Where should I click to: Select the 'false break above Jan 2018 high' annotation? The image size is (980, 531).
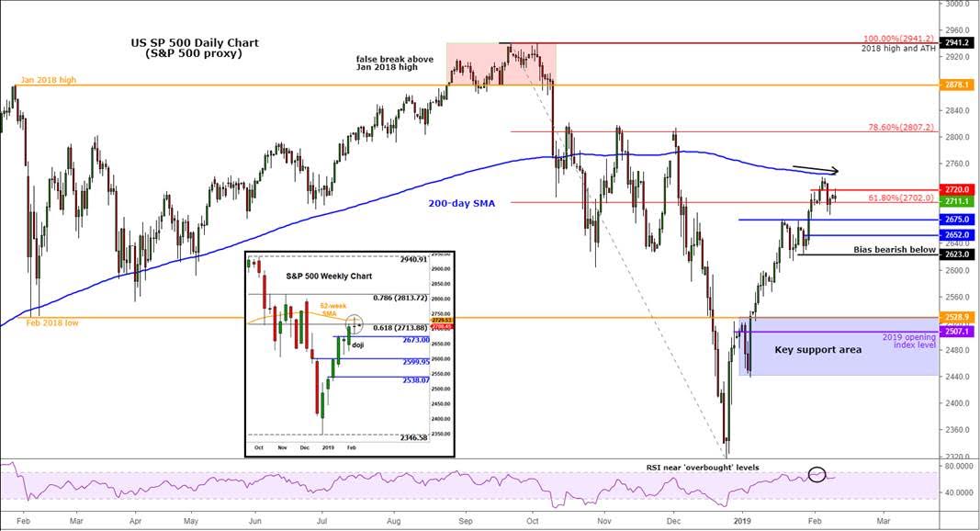click(x=394, y=62)
